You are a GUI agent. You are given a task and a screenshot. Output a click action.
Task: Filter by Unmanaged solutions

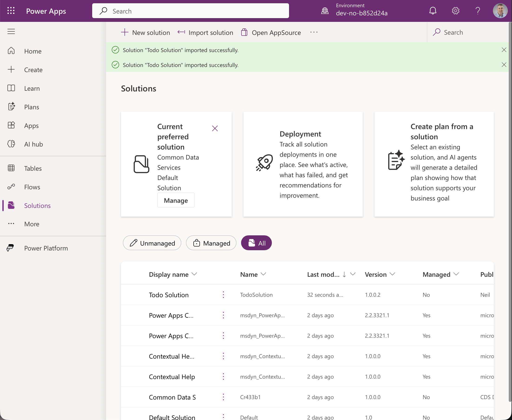coord(152,243)
